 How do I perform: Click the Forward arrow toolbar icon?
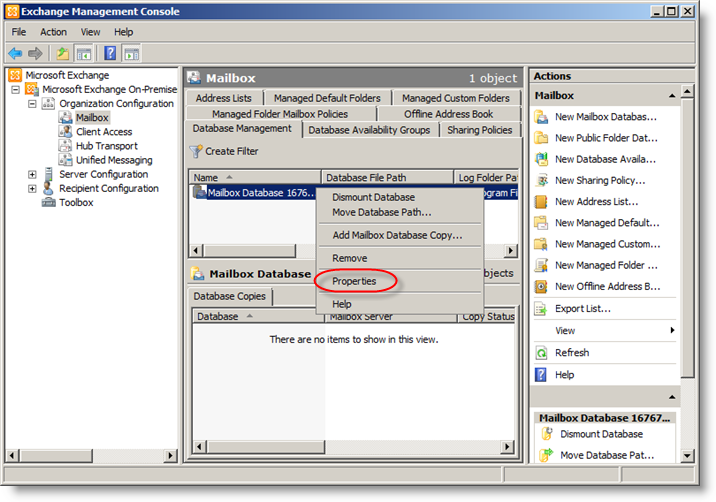click(x=35, y=53)
